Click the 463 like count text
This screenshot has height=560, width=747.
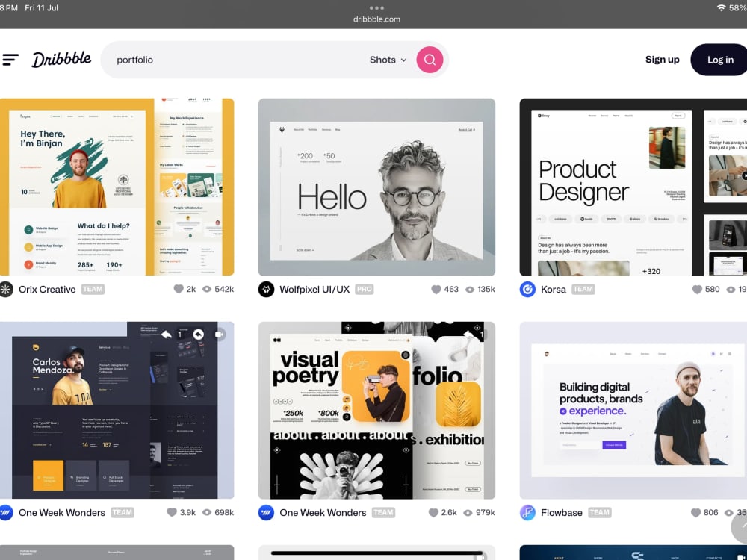[451, 289]
